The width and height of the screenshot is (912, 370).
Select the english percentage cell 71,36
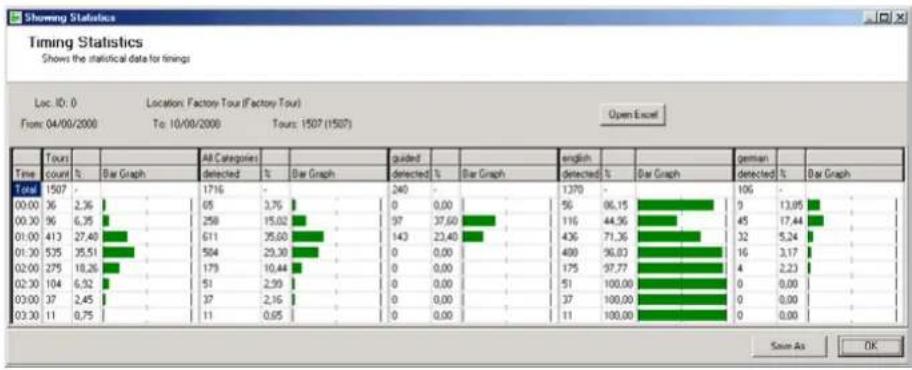coord(618,237)
